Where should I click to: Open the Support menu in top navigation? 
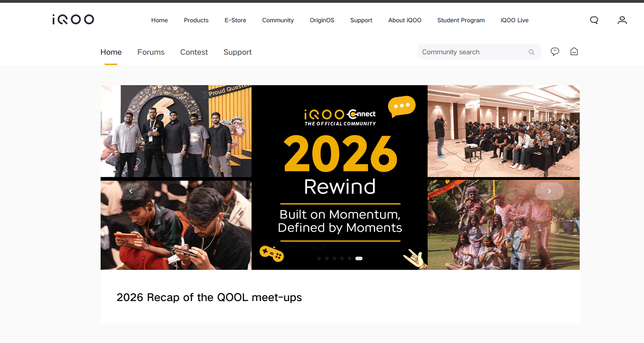(361, 20)
